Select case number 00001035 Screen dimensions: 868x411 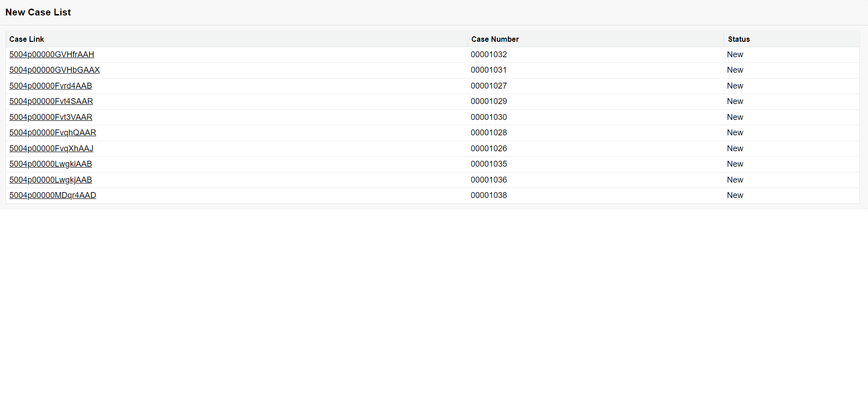click(489, 164)
